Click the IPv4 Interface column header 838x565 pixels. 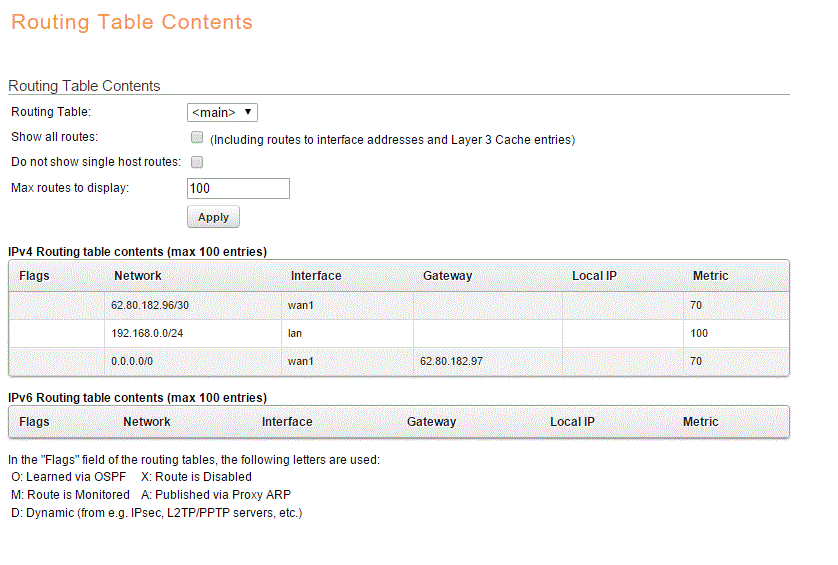click(x=316, y=276)
